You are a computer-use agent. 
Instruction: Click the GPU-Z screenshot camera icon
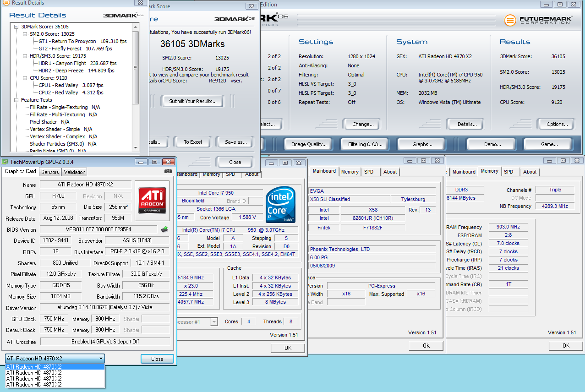168,171
